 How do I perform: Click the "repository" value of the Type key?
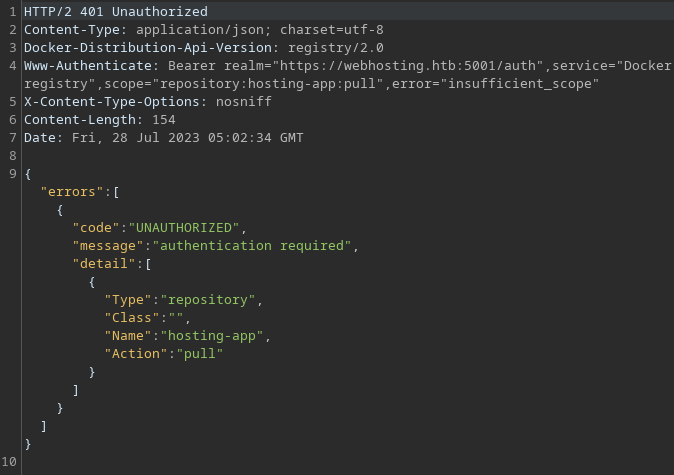(x=212, y=299)
